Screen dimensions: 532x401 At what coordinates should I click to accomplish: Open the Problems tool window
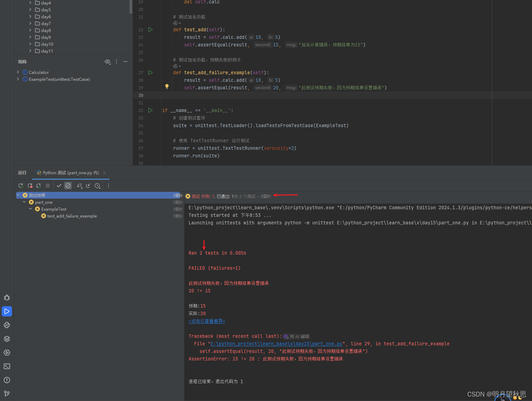click(x=7, y=380)
